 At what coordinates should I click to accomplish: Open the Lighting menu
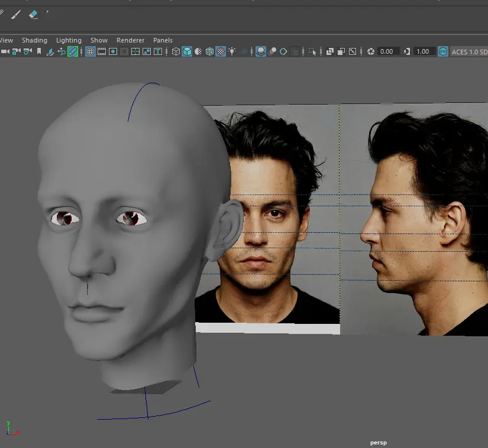pos(69,40)
